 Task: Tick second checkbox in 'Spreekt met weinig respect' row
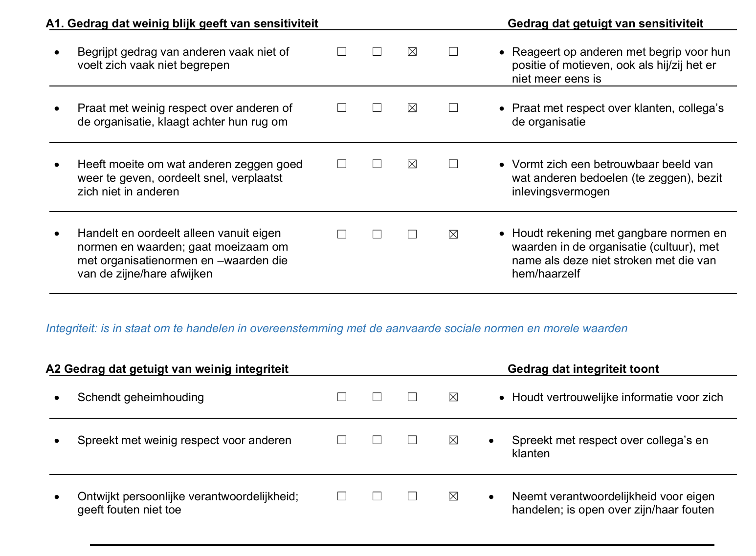377,440
